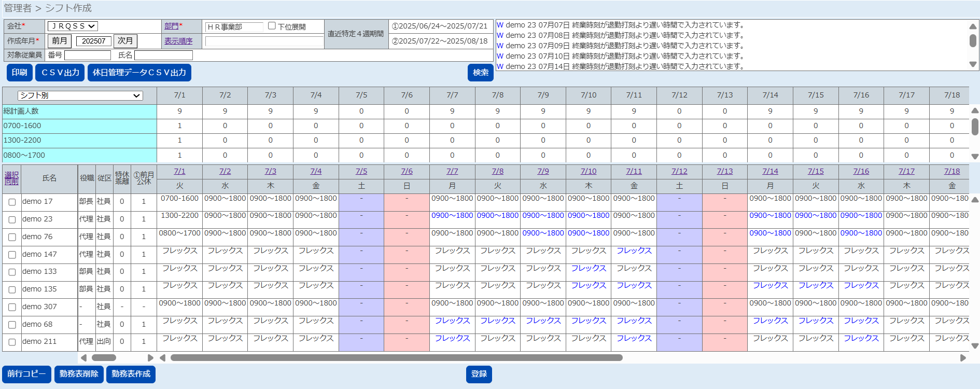The height and width of the screenshot is (389, 980).
Task: Enable the 下位展開 checkbox
Action: (x=272, y=26)
